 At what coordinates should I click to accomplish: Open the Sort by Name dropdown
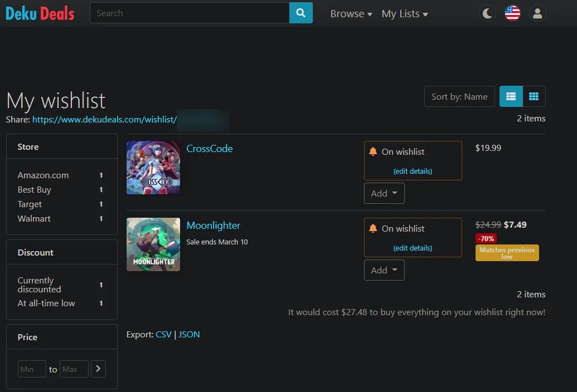point(459,96)
